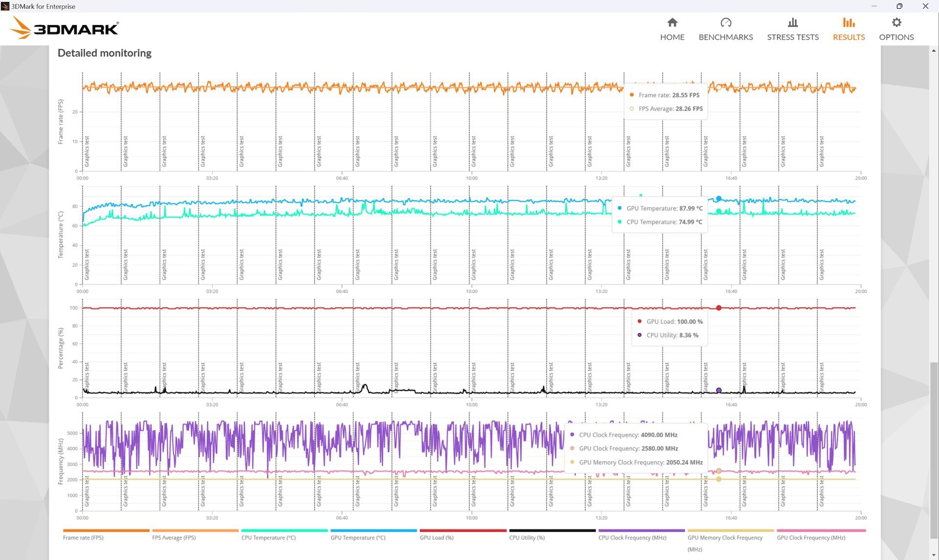This screenshot has width=939, height=560.
Task: Click the Stress Tests bar-chart icon
Action: click(x=792, y=22)
